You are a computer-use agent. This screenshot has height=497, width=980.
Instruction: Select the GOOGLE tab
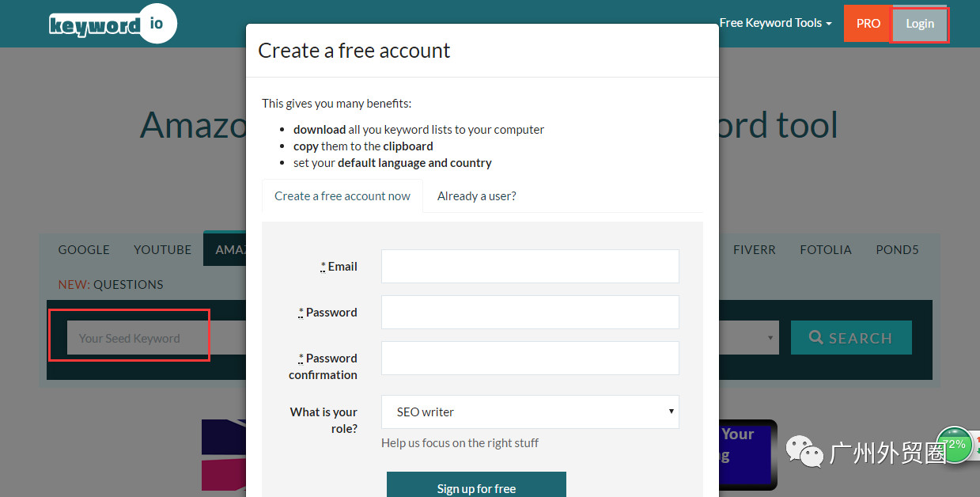pos(84,249)
